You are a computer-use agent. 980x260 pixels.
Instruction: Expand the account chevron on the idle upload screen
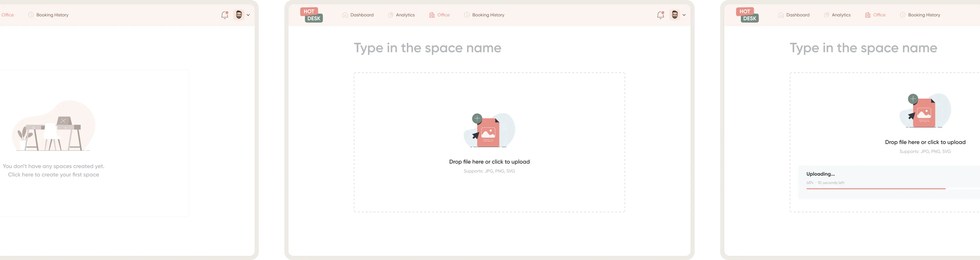(684, 15)
